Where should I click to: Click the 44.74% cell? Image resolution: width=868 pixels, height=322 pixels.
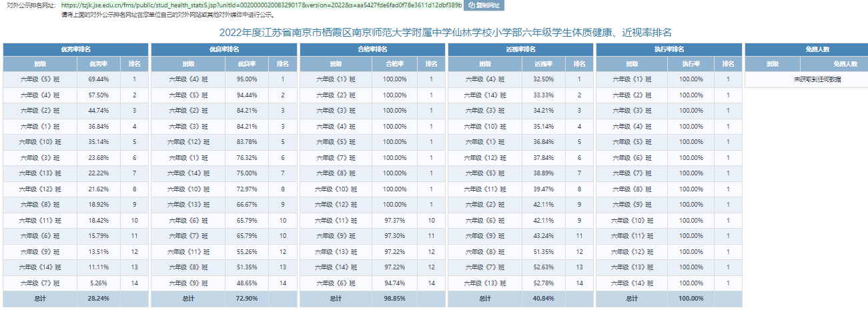tap(98, 111)
